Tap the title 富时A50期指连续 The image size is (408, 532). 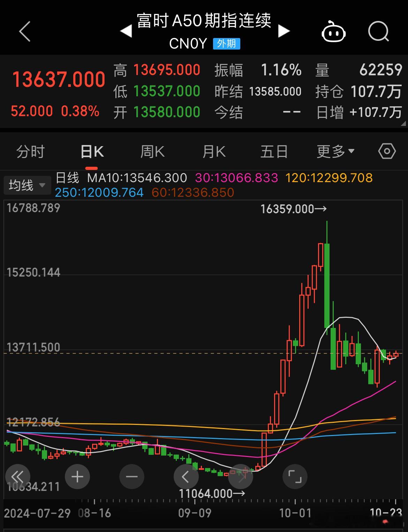(x=204, y=21)
